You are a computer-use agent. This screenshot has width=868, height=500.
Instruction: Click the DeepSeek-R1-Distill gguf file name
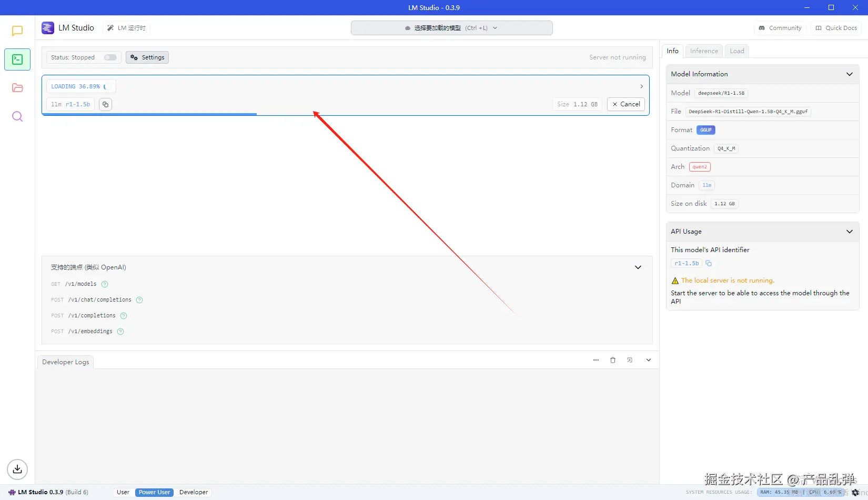(x=748, y=112)
